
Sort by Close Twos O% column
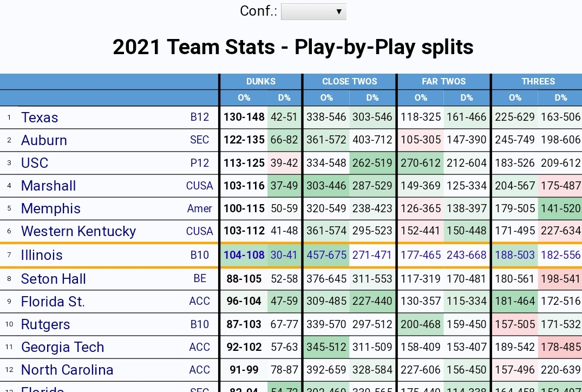(326, 98)
